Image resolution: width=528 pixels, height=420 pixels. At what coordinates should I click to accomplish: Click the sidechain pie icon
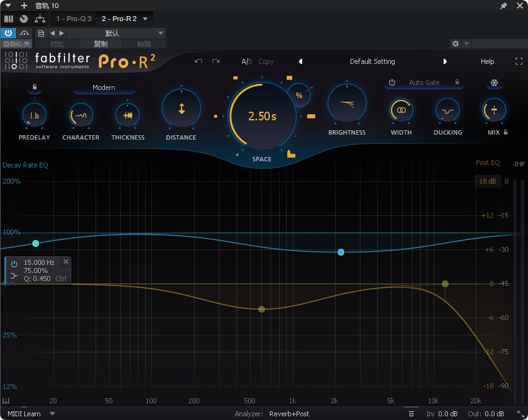(24, 19)
